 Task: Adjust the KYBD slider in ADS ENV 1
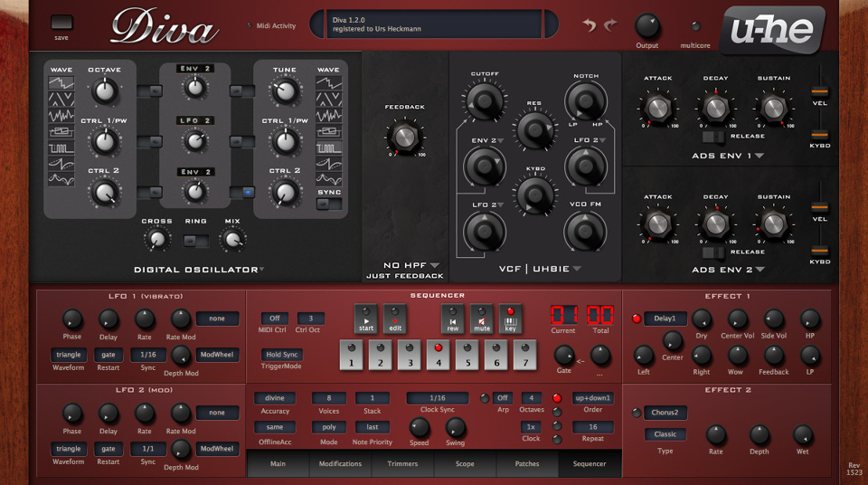820,134
